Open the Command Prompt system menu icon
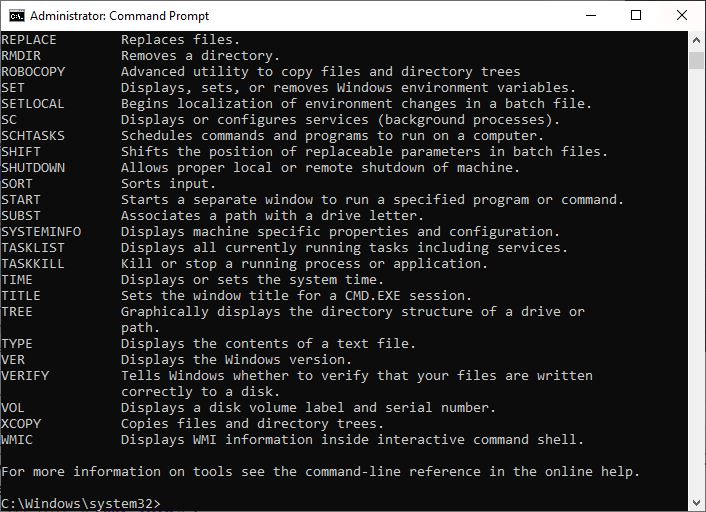This screenshot has height=512, width=706. tap(15, 15)
